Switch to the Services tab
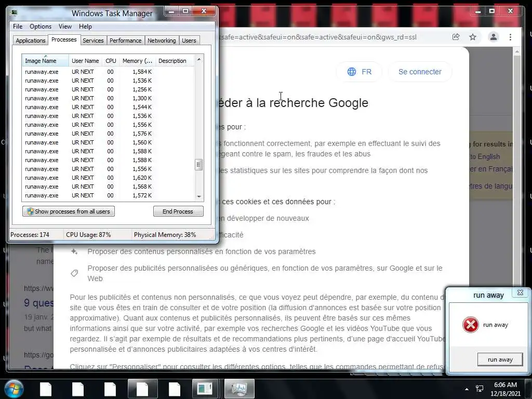This screenshot has height=399, width=532. (93, 41)
